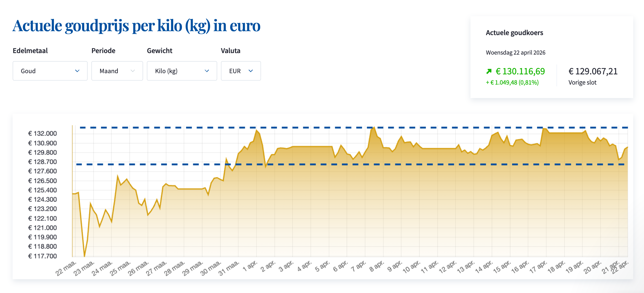Open the Valuta dropdown showing EUR
The width and height of the screenshot is (644, 293).
click(x=241, y=71)
